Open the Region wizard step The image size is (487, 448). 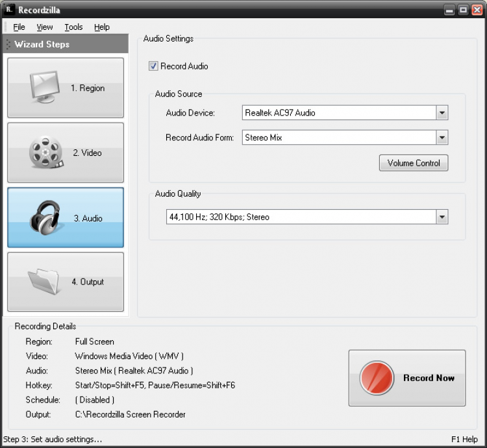(66, 88)
